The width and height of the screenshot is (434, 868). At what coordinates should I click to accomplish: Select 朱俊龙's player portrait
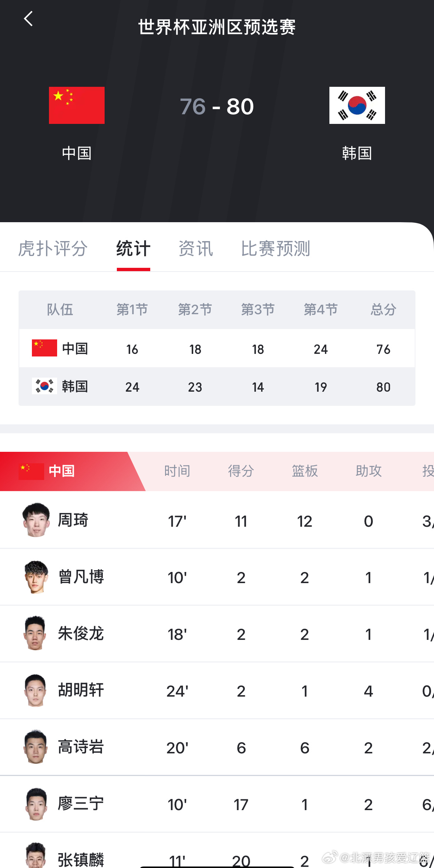click(35, 634)
